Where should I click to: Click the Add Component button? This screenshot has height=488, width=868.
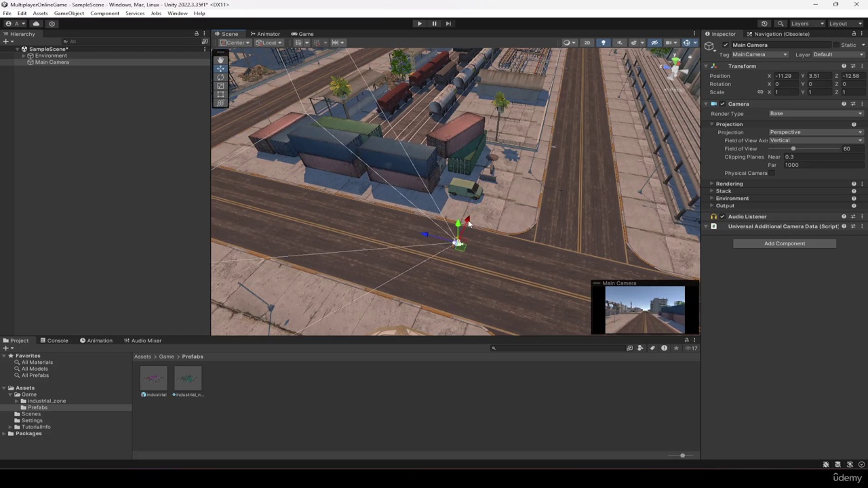tap(785, 243)
